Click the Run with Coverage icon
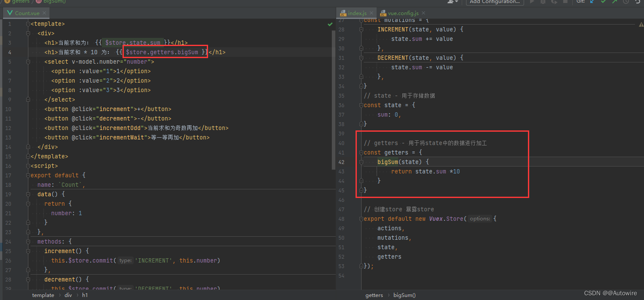The width and height of the screenshot is (644, 300). point(554,2)
